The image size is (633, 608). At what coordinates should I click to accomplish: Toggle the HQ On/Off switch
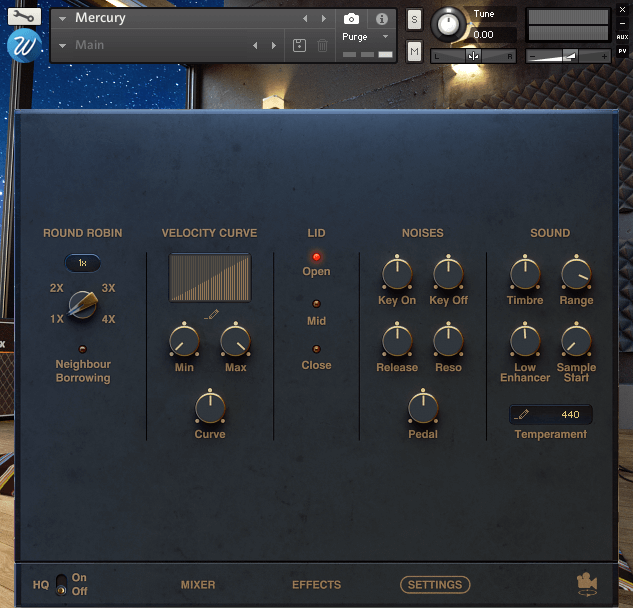(x=61, y=585)
